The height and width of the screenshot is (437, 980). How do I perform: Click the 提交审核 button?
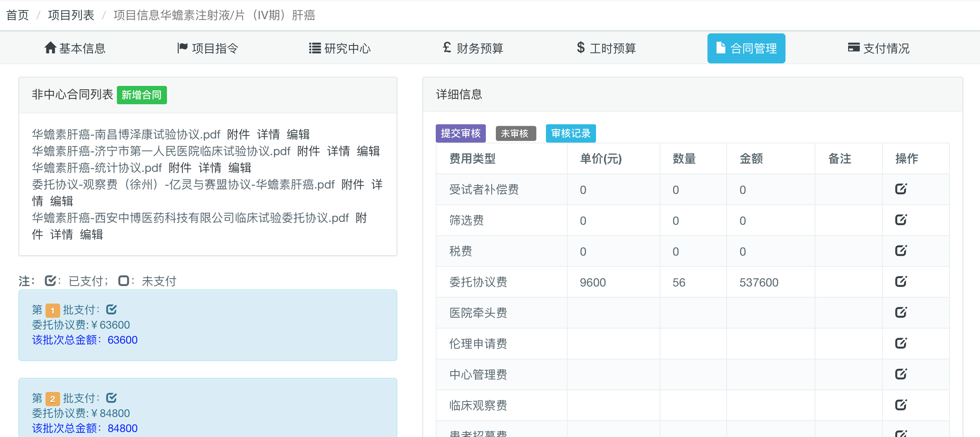(x=461, y=133)
